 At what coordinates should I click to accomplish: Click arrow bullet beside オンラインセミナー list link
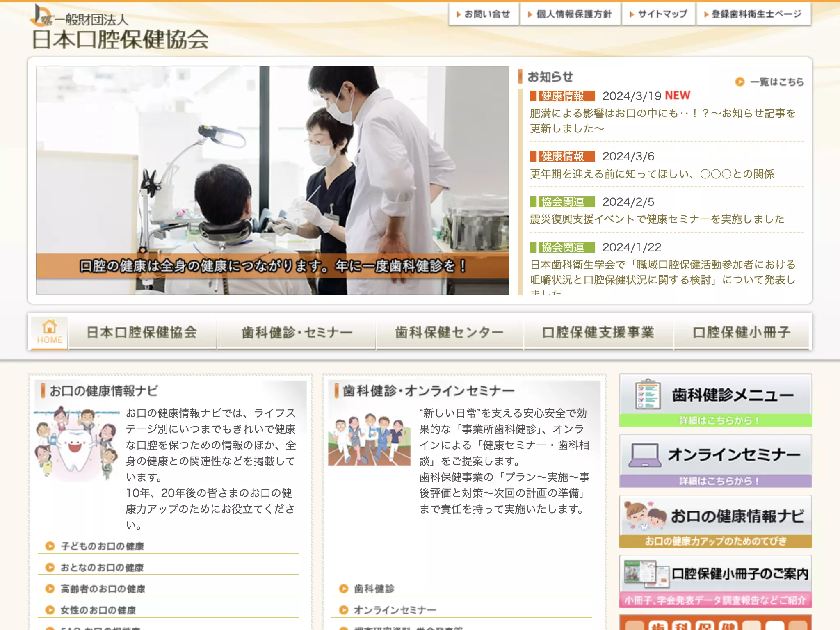pyautogui.click(x=344, y=610)
